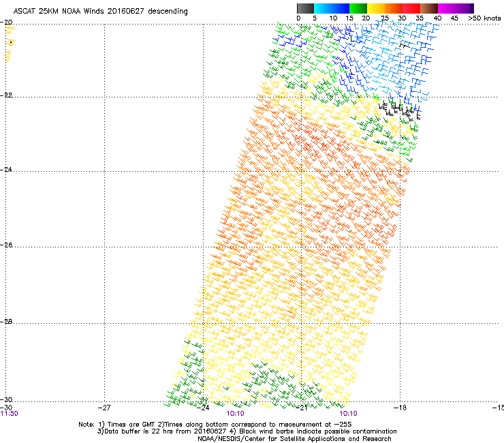Image resolution: width=504 pixels, height=443 pixels.
Task: Click the green 15-20 knots color bar segment
Action: pyautogui.click(x=358, y=8)
